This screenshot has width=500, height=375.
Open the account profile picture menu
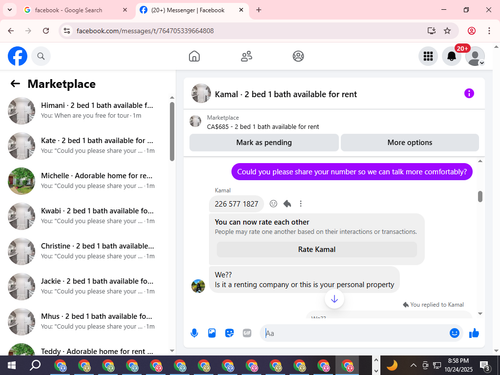point(475,56)
